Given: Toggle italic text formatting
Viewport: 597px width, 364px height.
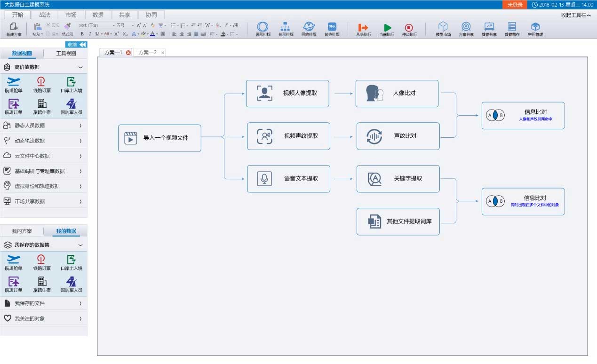Looking at the screenshot, I should (x=89, y=34).
